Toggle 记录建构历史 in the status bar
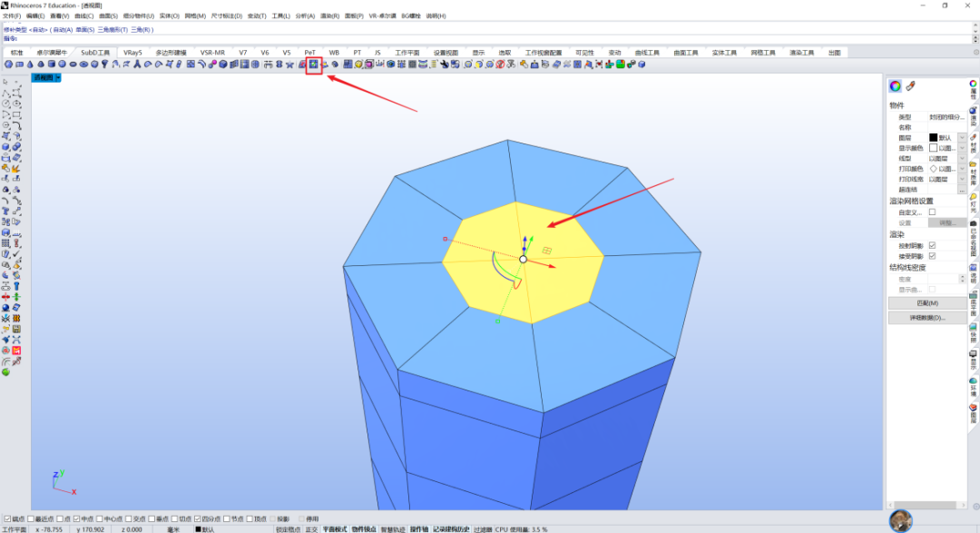 [451, 529]
